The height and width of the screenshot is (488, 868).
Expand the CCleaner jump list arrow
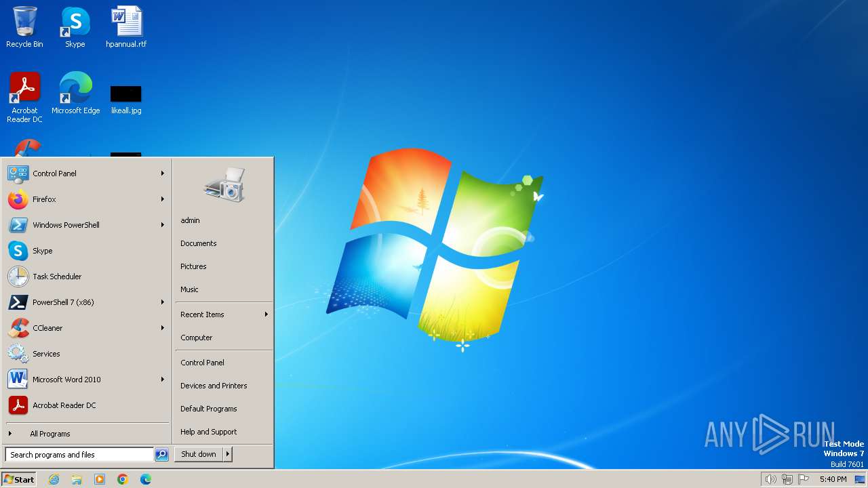(163, 328)
